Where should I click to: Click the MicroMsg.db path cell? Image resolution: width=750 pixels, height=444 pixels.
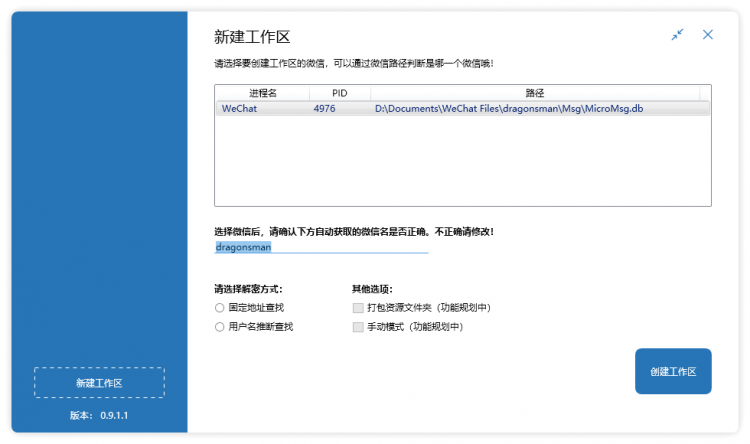pos(509,109)
